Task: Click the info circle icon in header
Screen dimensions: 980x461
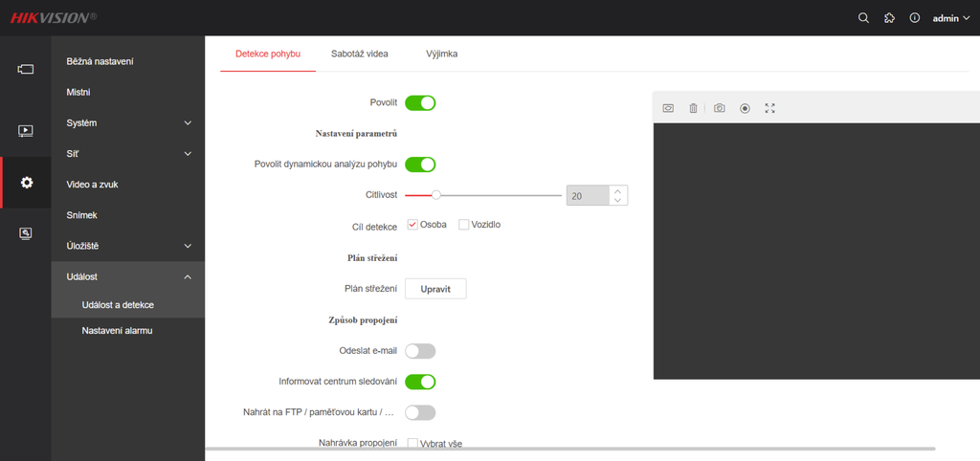Action: point(915,18)
